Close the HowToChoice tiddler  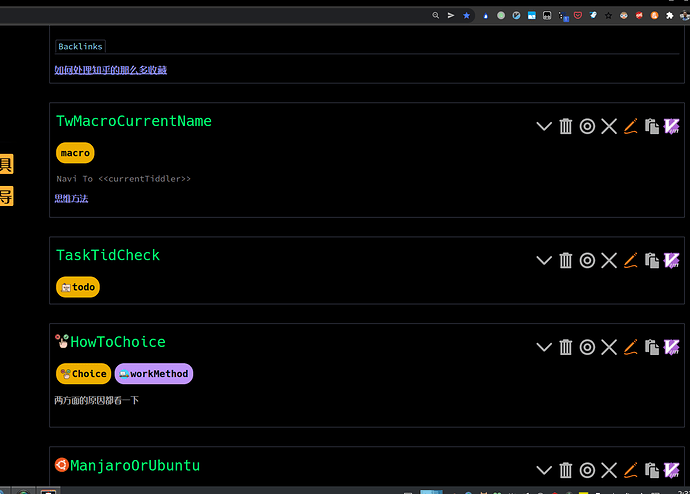(x=609, y=347)
